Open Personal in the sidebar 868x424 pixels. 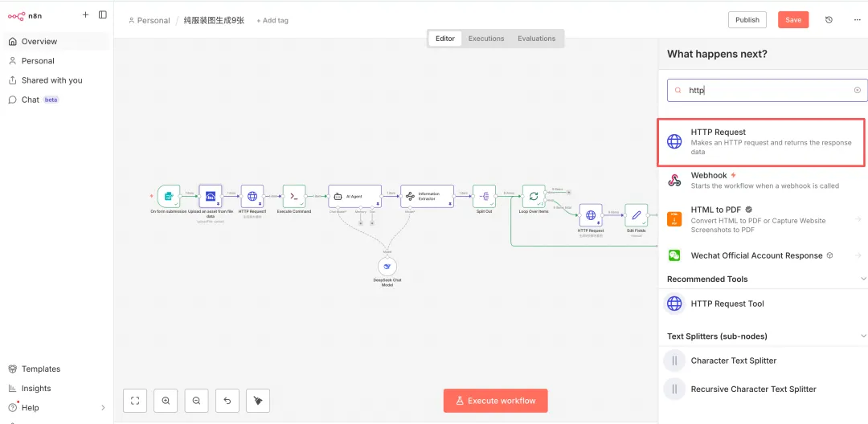tap(56, 61)
